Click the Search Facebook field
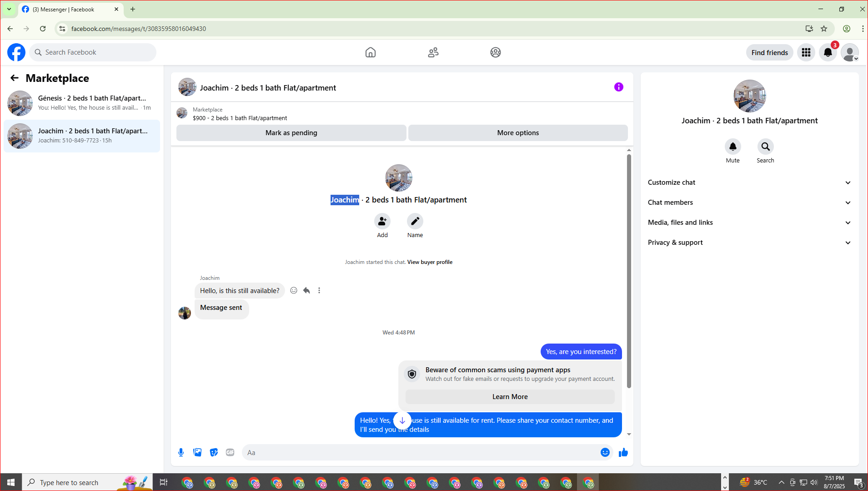The width and height of the screenshot is (868, 491). (x=93, y=52)
